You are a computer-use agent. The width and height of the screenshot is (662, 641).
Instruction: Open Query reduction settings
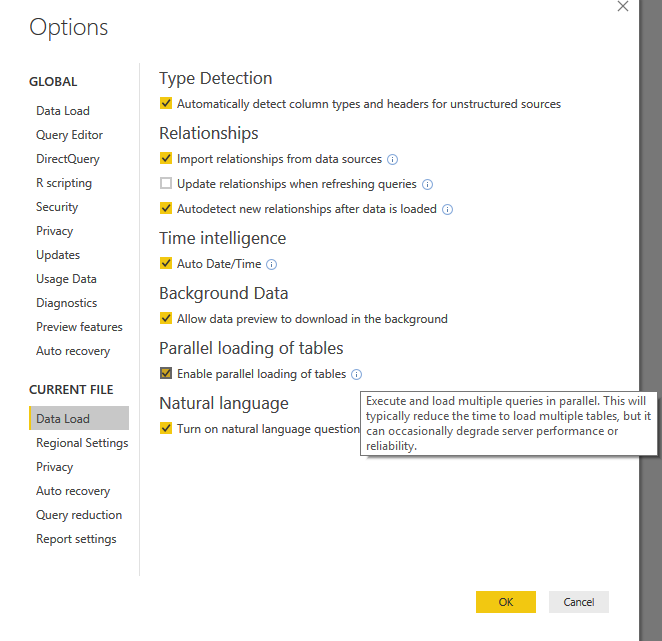click(79, 515)
